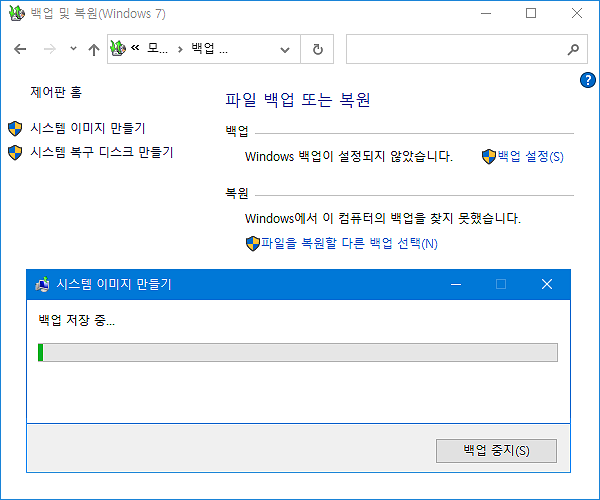This screenshot has height=500, width=600.
Task: Click 시스템 복구 디스크 만들기 link
Action: [102, 152]
